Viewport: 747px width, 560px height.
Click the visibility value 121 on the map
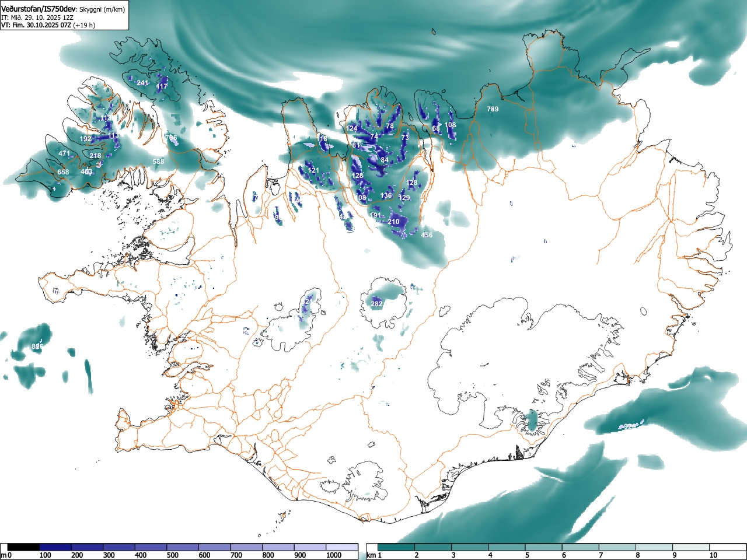click(313, 170)
